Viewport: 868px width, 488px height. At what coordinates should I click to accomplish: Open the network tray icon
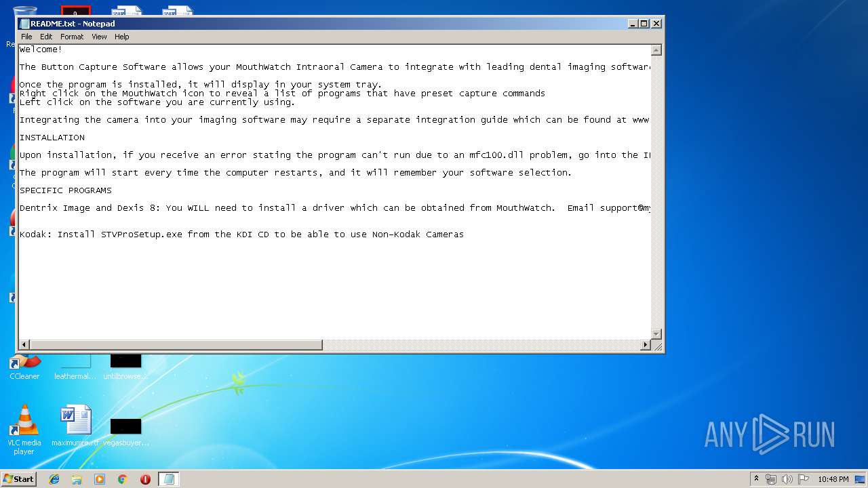click(x=771, y=479)
